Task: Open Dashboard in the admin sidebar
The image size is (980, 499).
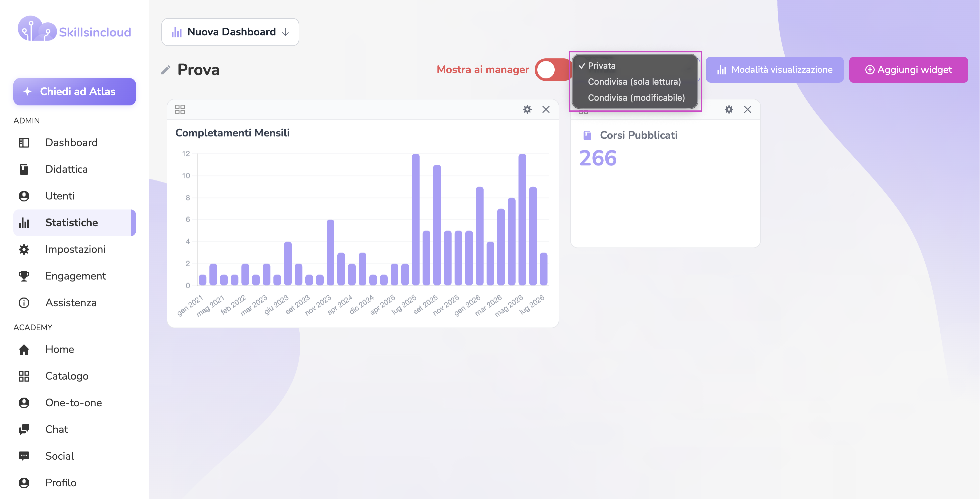Action: (75, 143)
